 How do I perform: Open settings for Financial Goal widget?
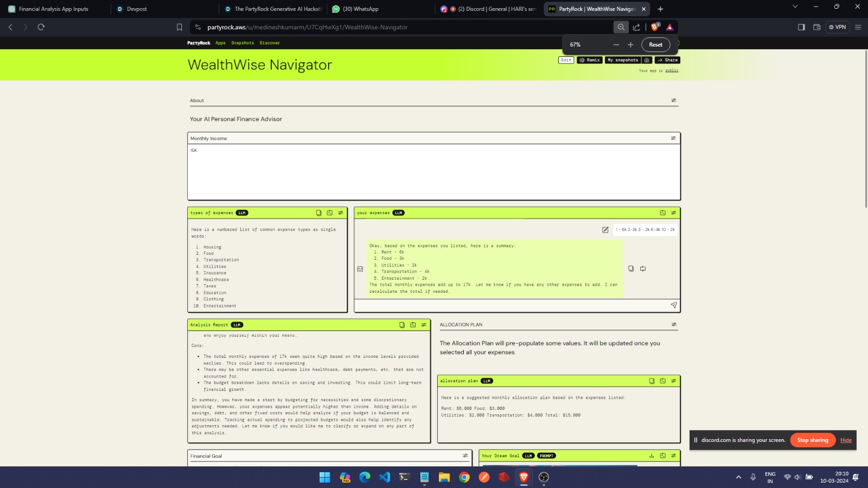pos(465,455)
